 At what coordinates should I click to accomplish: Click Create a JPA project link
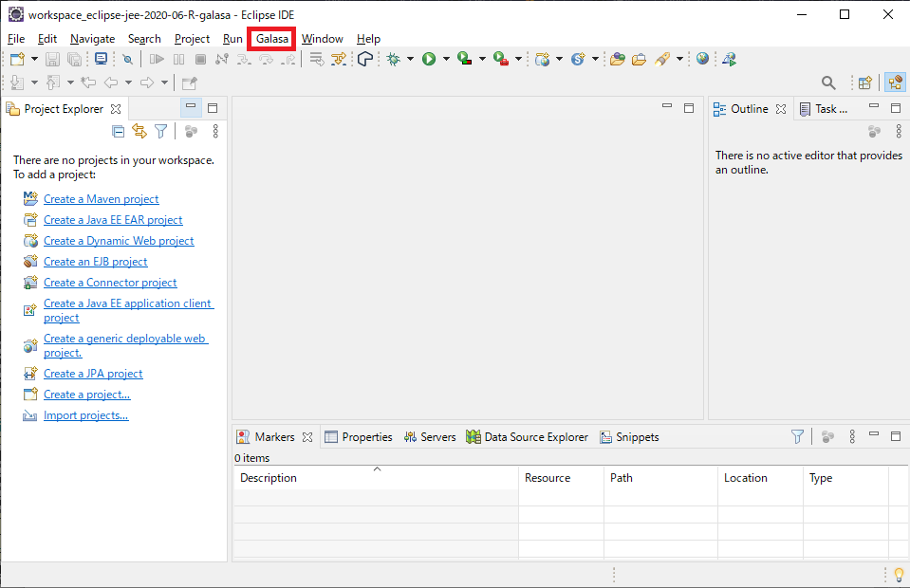93,374
